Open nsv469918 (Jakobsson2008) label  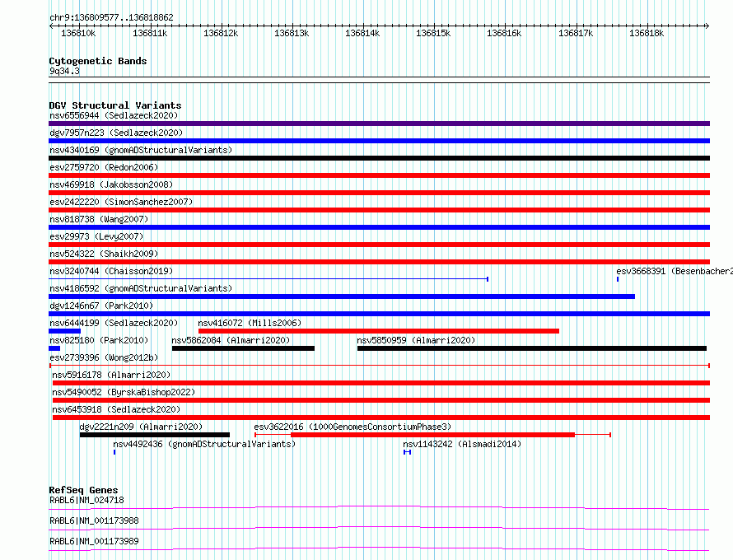pos(111,184)
